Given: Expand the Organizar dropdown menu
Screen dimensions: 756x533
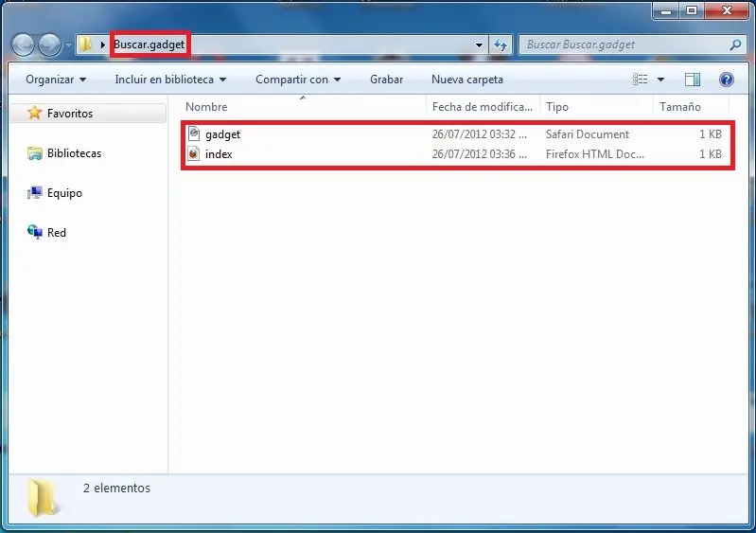Looking at the screenshot, I should (x=56, y=80).
